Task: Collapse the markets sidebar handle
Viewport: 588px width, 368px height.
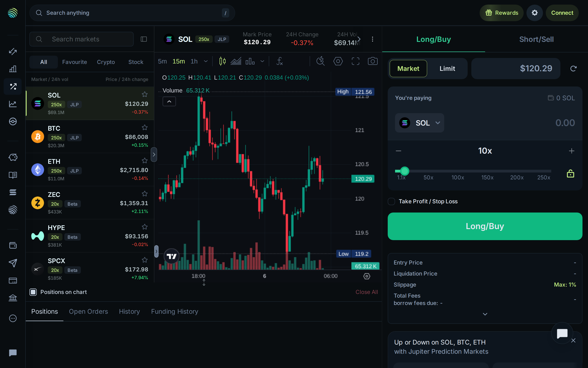Action: pos(154,155)
